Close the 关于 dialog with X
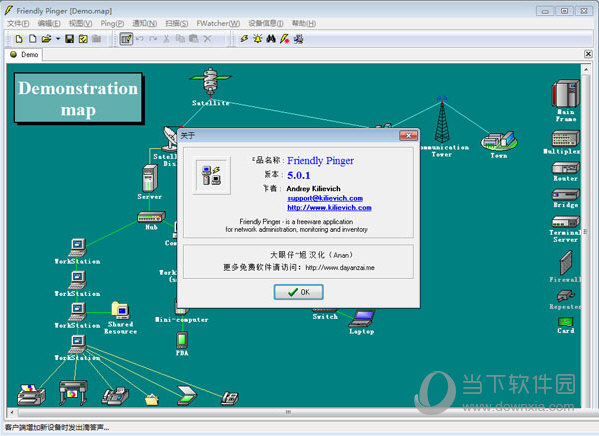The height and width of the screenshot is (436, 599). pos(408,136)
